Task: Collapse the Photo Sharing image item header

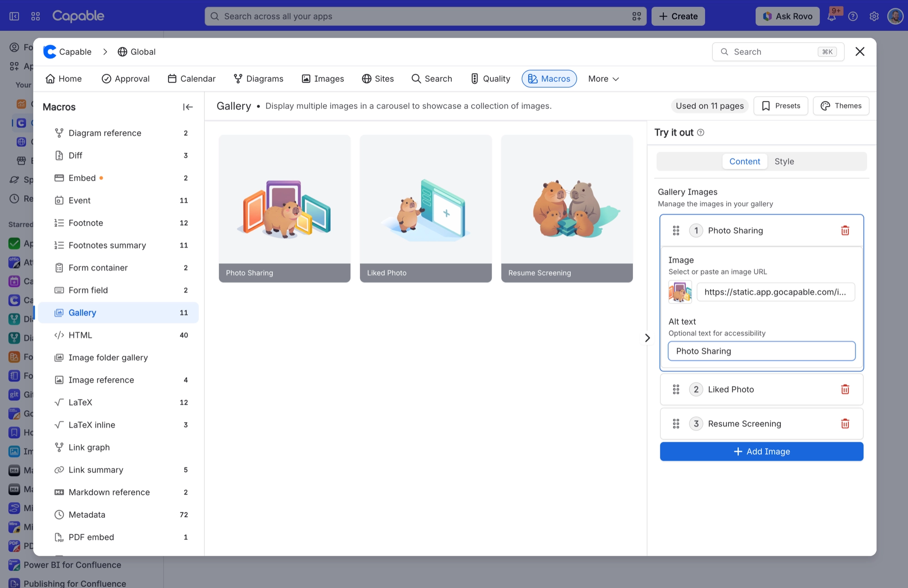Action: (x=761, y=230)
